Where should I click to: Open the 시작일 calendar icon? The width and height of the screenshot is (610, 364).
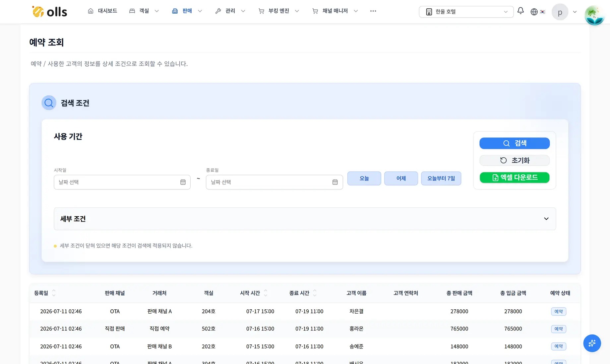click(x=183, y=182)
